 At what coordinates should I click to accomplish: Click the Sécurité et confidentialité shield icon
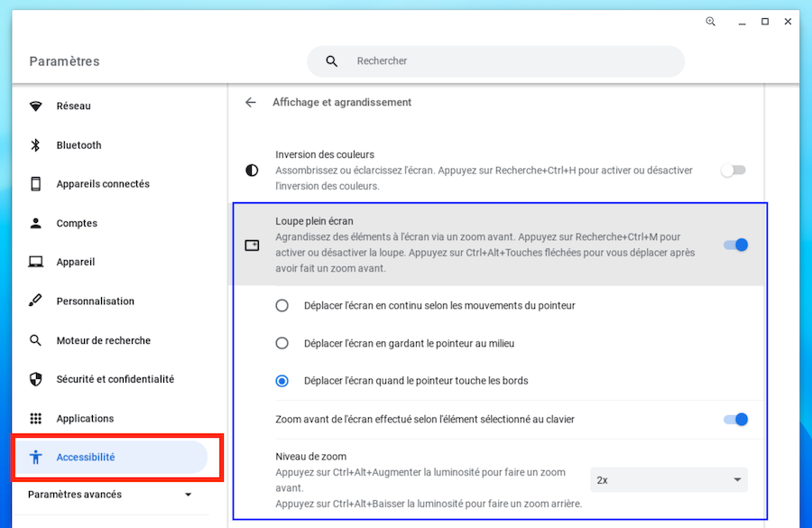pos(36,380)
